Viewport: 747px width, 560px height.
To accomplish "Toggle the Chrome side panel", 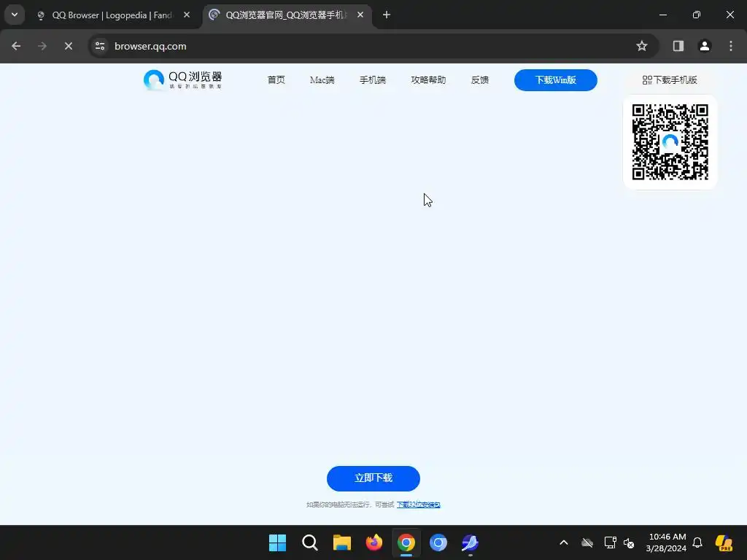I will [x=678, y=46].
